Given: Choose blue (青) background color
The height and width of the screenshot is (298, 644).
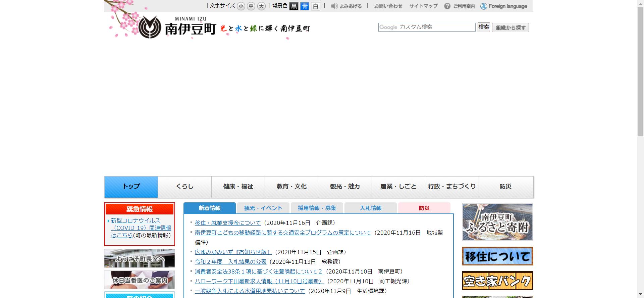Looking at the screenshot, I should (x=305, y=6).
